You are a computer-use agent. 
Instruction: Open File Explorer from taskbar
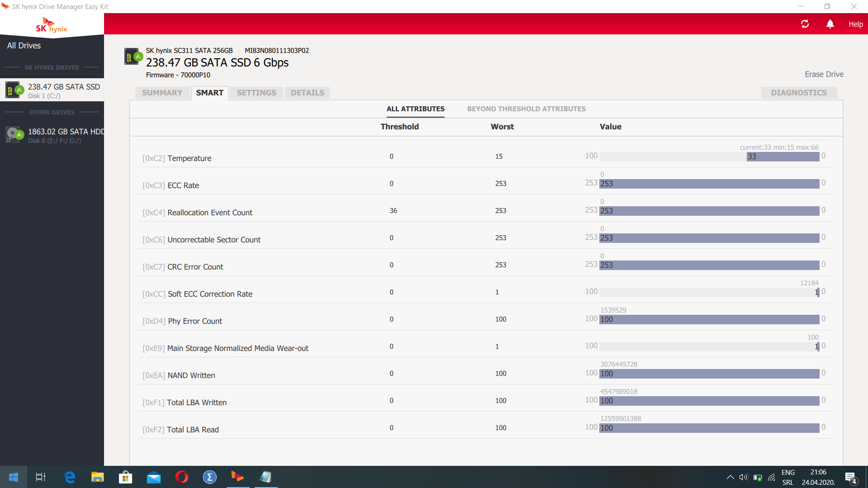click(97, 477)
